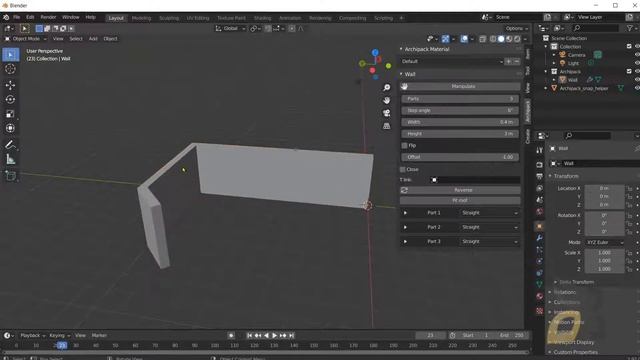Open the Options button in header
Image resolution: width=640 pixels, height=360 pixels.
pyautogui.click(x=516, y=29)
